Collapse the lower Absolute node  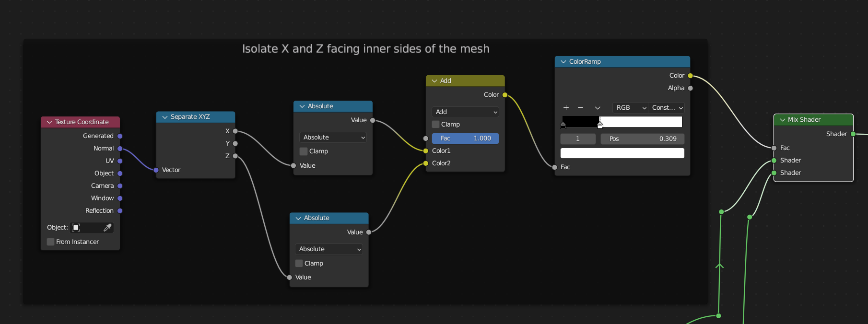coord(298,218)
